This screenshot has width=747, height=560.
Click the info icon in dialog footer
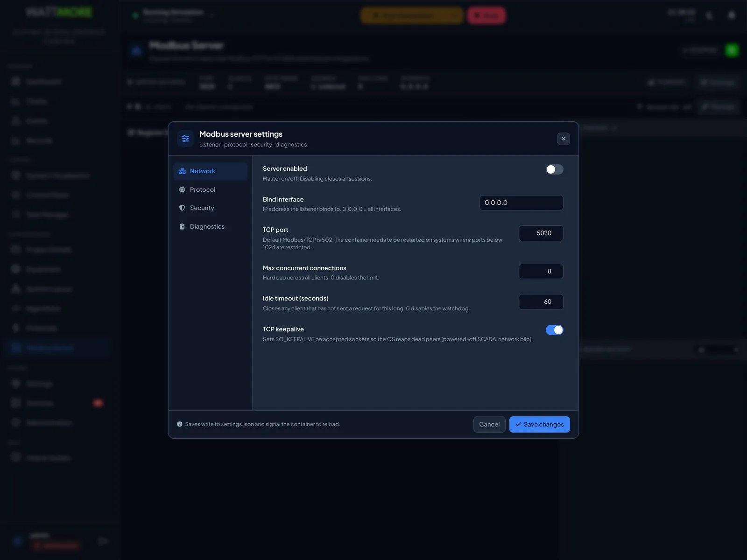180,424
